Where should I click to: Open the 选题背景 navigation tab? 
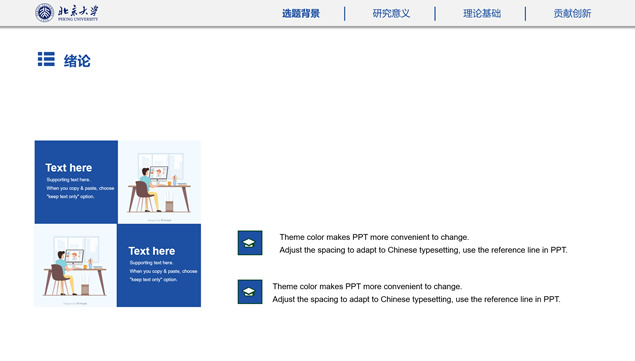tap(301, 13)
